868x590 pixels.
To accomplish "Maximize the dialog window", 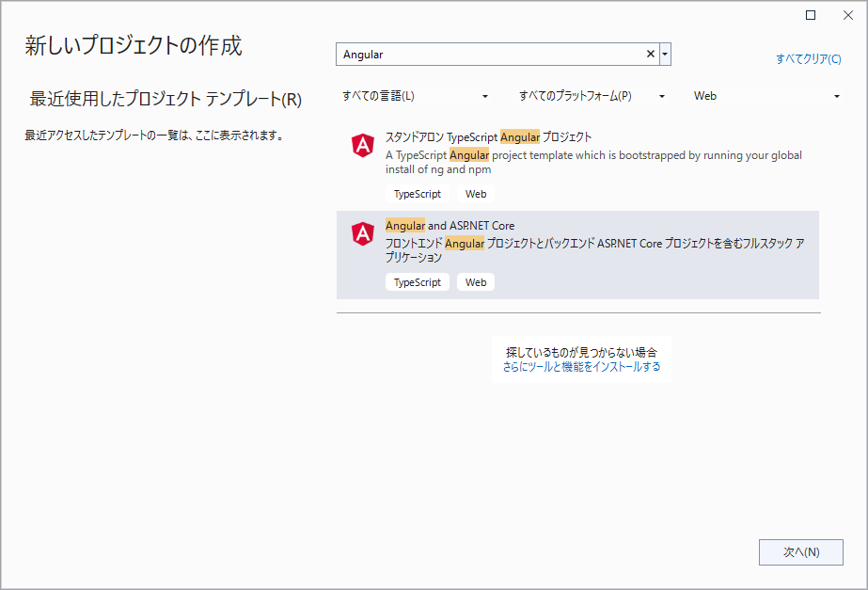I will [811, 15].
